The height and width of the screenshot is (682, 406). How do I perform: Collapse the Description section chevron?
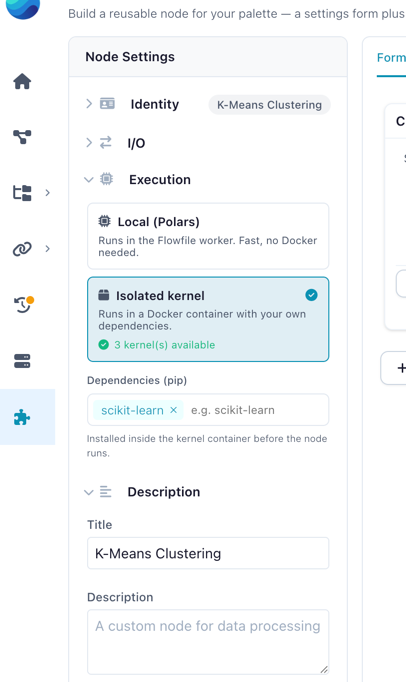point(89,492)
